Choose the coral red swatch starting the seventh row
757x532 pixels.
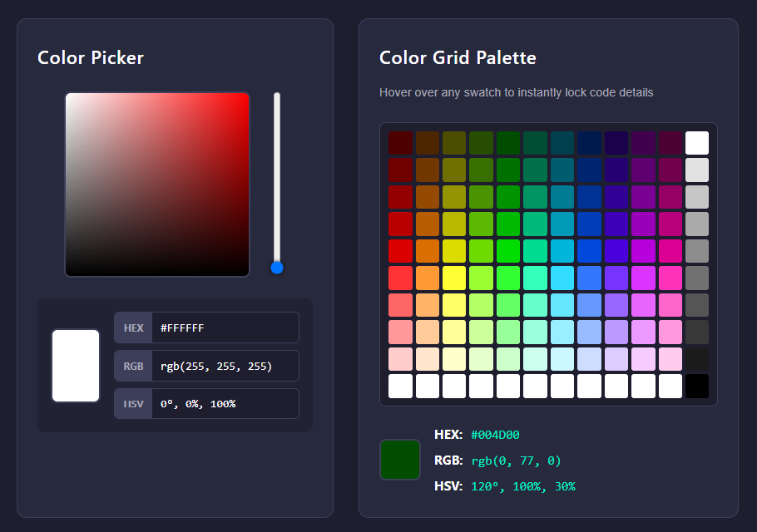tap(400, 305)
